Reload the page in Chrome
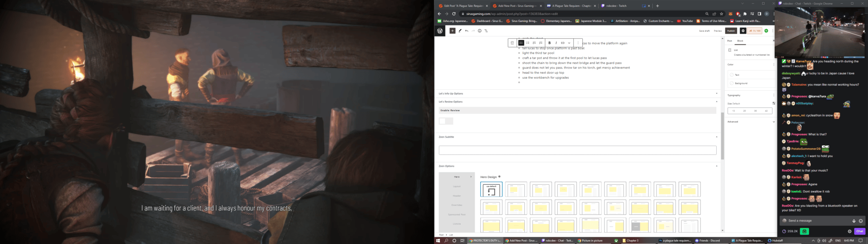The height and width of the screenshot is (244, 868). (x=453, y=14)
